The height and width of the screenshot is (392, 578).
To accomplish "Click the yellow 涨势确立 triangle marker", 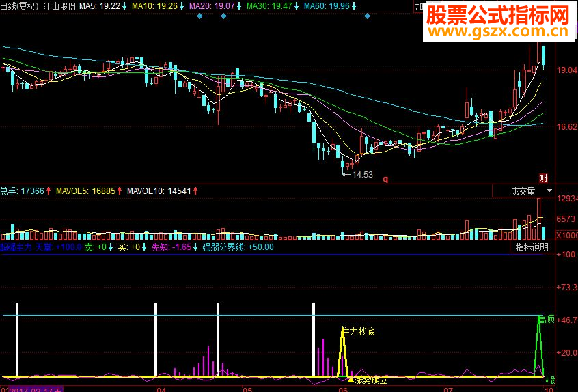I will coord(350,380).
